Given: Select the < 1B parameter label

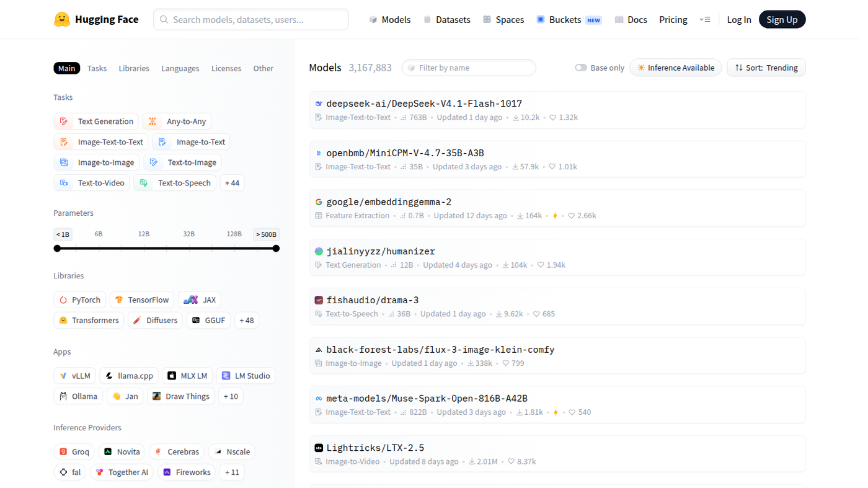Looking at the screenshot, I should (x=63, y=234).
